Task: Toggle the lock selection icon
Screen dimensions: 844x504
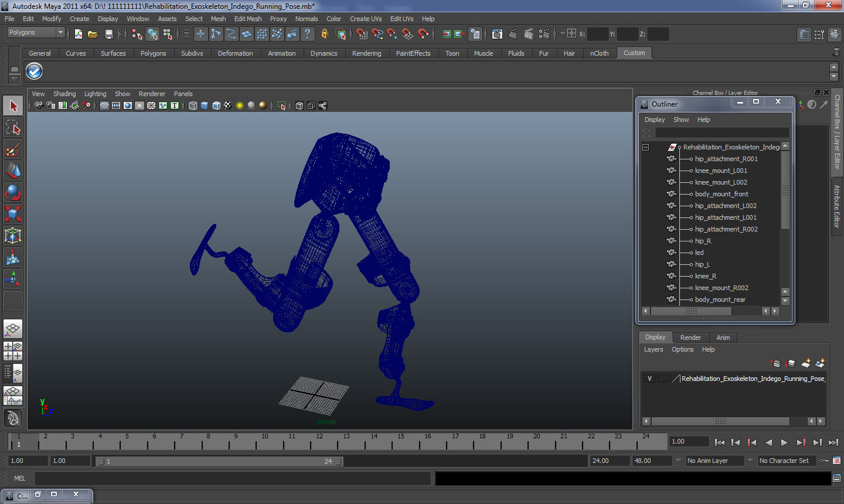Action: coord(324,34)
